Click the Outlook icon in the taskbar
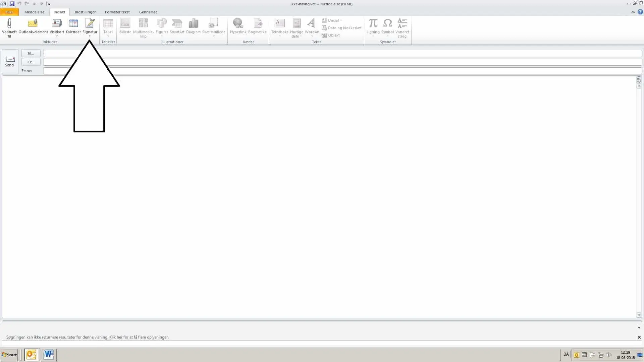The height and width of the screenshot is (362, 644). pyautogui.click(x=31, y=354)
